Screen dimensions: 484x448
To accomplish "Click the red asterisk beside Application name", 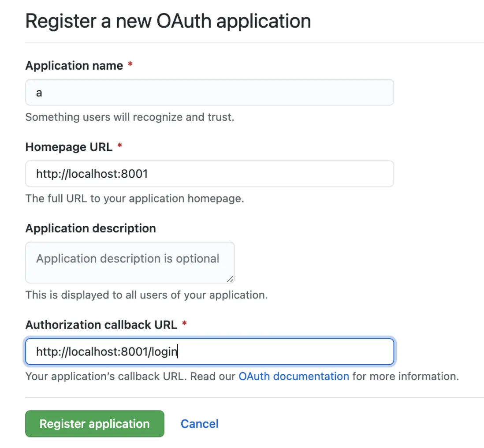I will pos(130,65).
